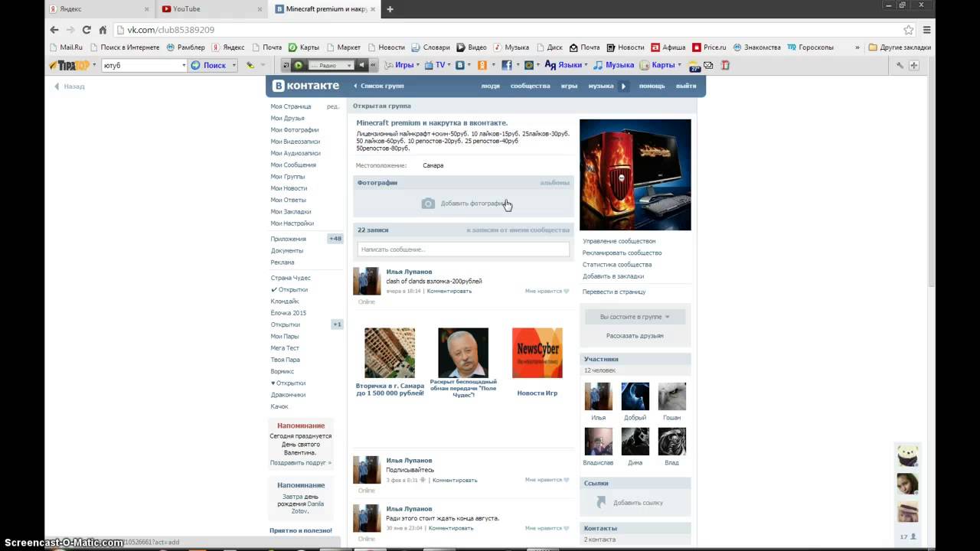Switch to the Яндекс tab
Image resolution: width=980 pixels, height=551 pixels.
tap(100, 9)
